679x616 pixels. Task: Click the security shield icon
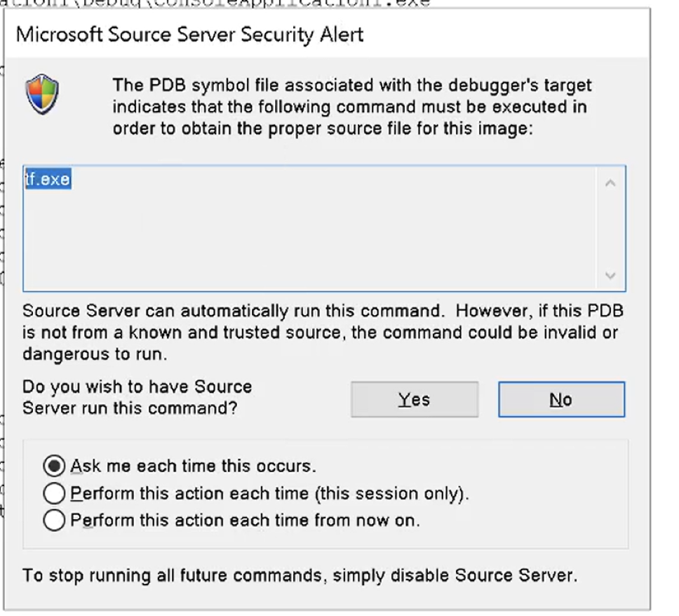point(41,98)
